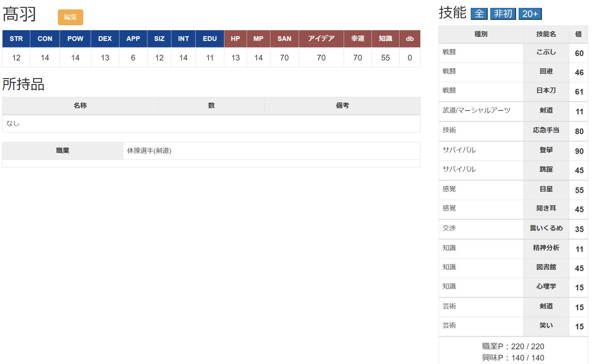Select the こぶし skill row

[546, 53]
